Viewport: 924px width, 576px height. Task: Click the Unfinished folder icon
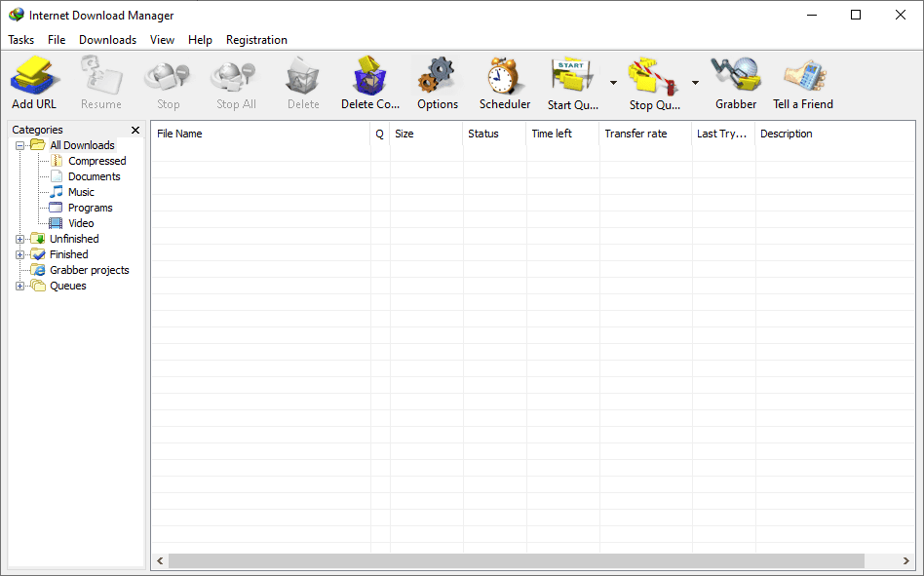tap(38, 239)
